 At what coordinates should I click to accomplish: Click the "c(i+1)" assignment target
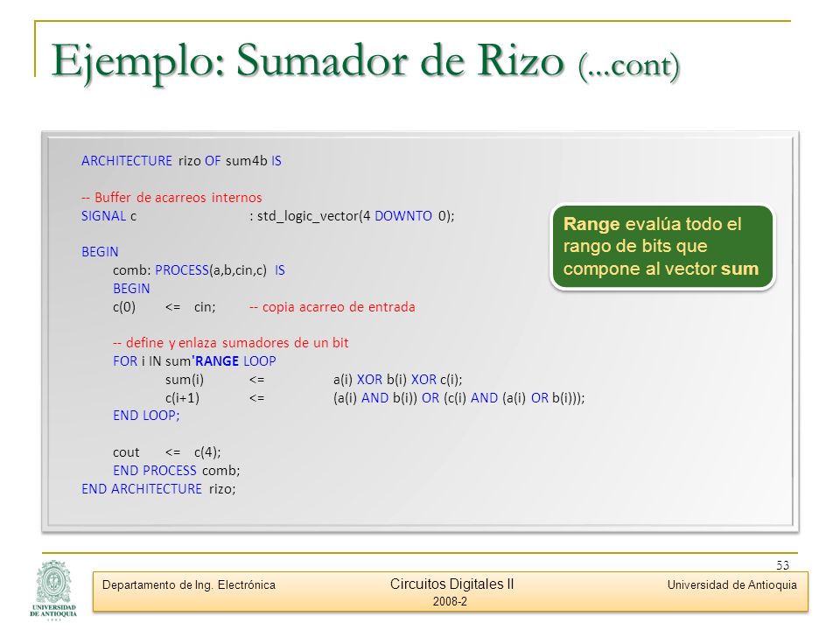182,398
